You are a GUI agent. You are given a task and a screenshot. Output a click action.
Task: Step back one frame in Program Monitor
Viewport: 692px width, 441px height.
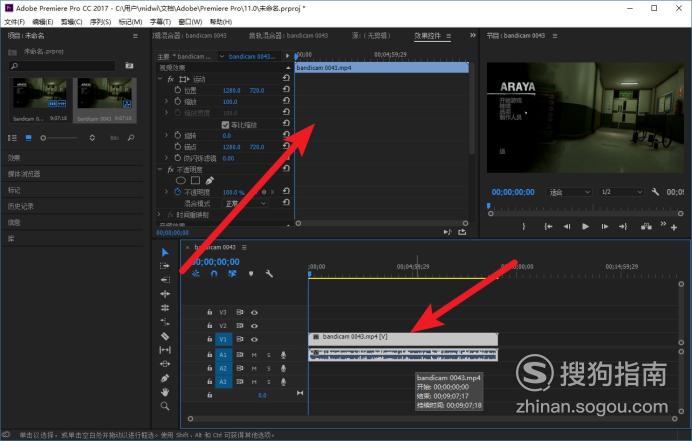pos(567,226)
